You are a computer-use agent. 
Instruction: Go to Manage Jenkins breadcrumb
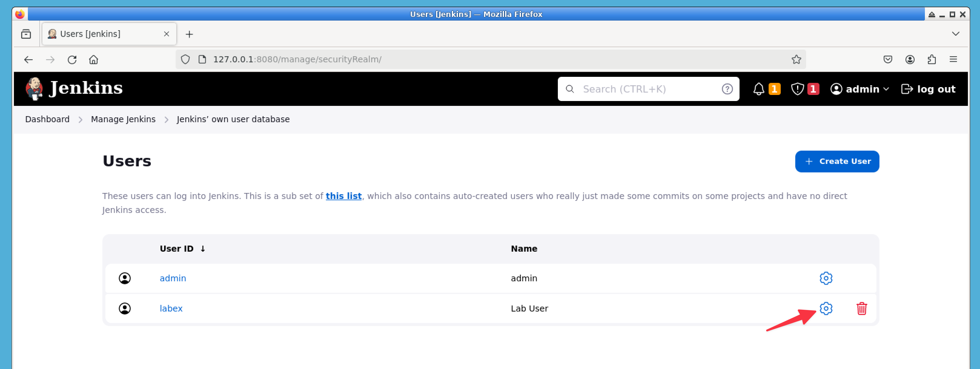[123, 119]
